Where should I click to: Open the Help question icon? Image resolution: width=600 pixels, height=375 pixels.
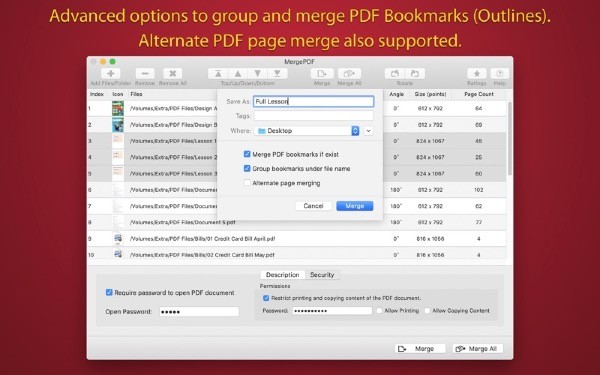(500, 73)
